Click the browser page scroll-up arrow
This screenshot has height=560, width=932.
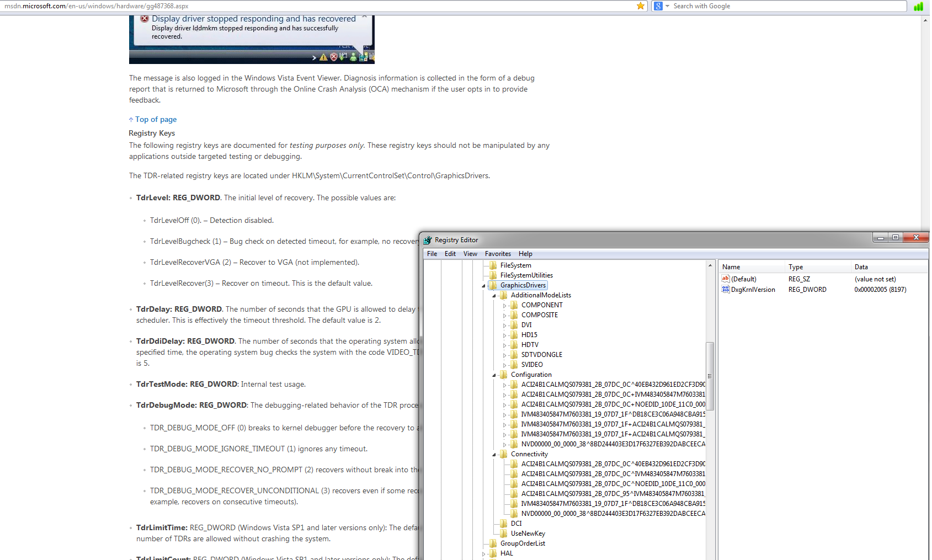click(x=925, y=20)
